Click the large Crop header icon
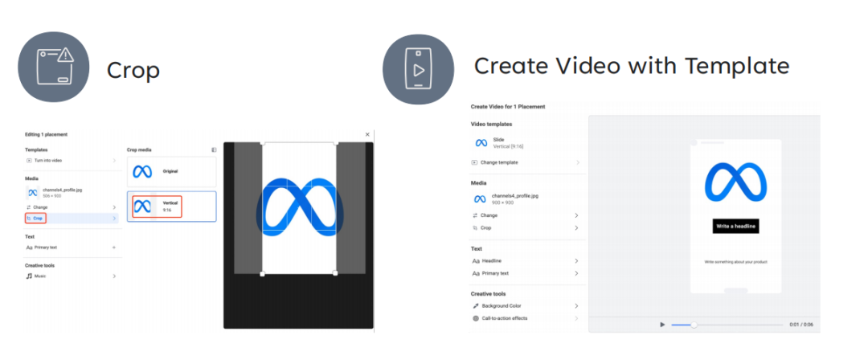Image resolution: width=868 pixels, height=356 pixels. click(54, 67)
